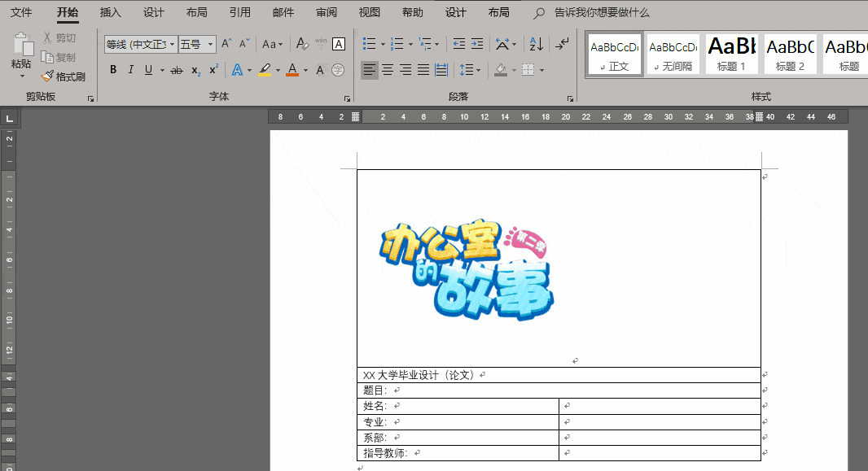
Task: Activate the format painter (格式刷)
Action: click(64, 76)
